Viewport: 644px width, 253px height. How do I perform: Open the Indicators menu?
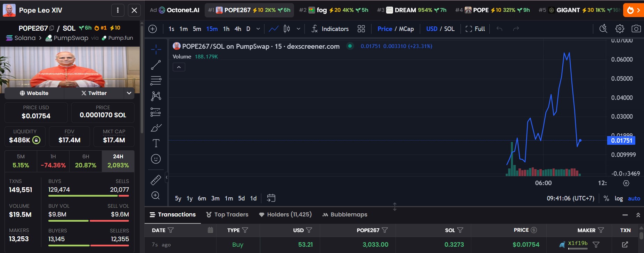pos(330,29)
